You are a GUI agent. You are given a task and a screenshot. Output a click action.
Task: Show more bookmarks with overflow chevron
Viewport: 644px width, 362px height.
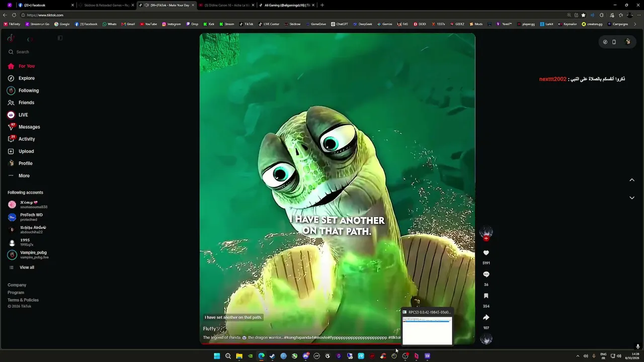pos(635,24)
